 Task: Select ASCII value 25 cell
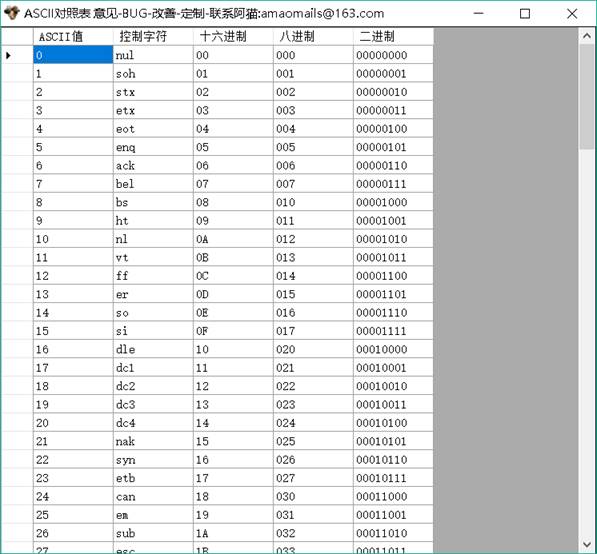point(73,514)
